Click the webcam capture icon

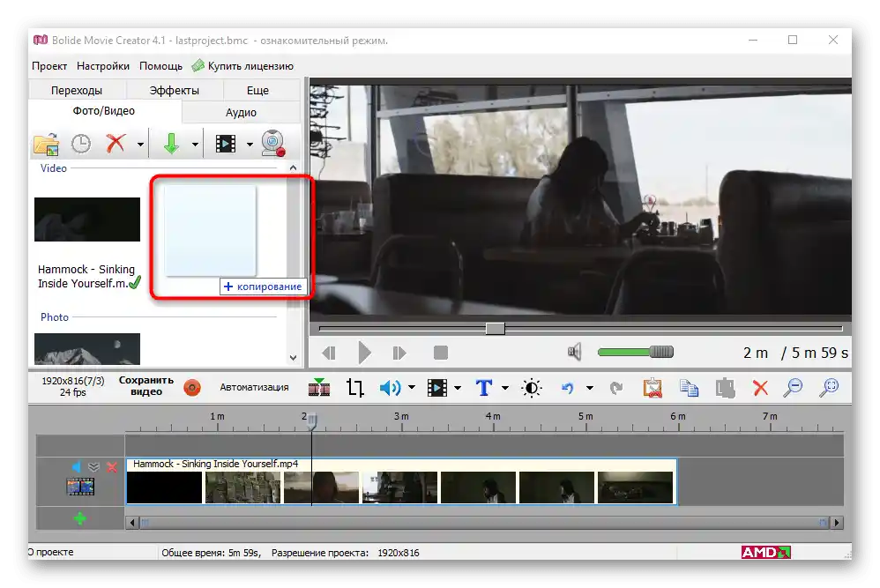273,143
